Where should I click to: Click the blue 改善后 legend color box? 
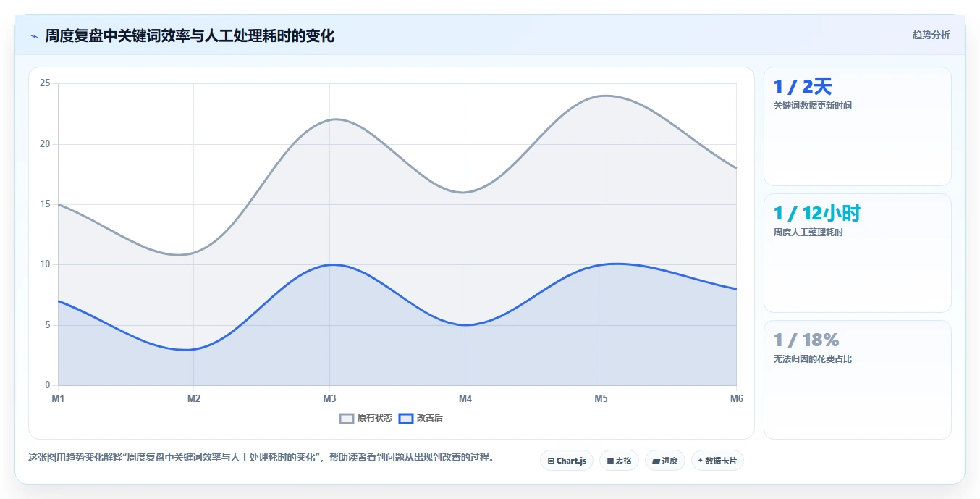coord(406,418)
